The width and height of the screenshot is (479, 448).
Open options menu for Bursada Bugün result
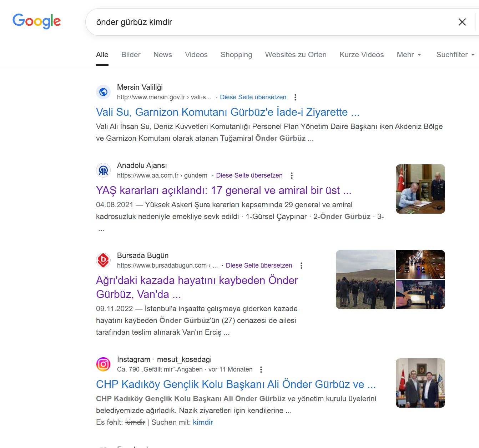[x=301, y=265]
